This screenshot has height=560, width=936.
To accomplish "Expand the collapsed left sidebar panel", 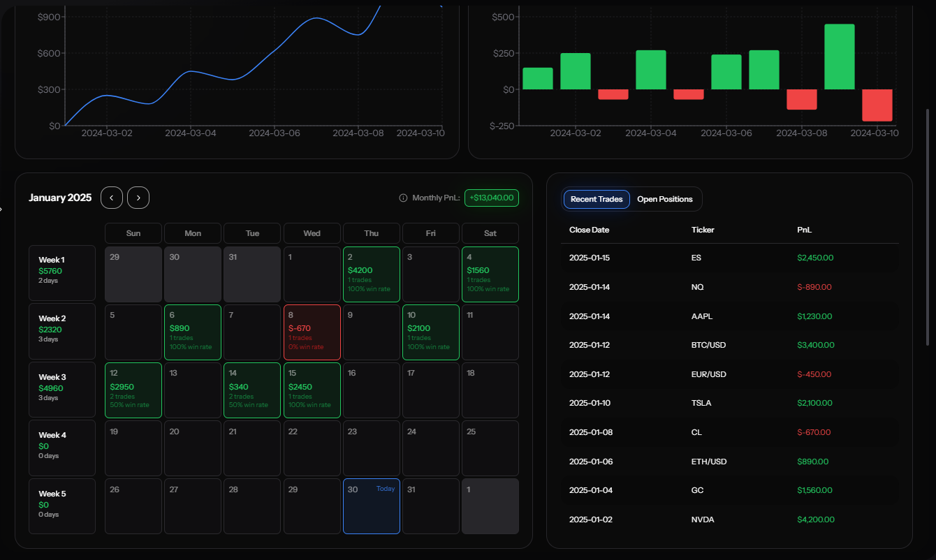I will coord(2,207).
